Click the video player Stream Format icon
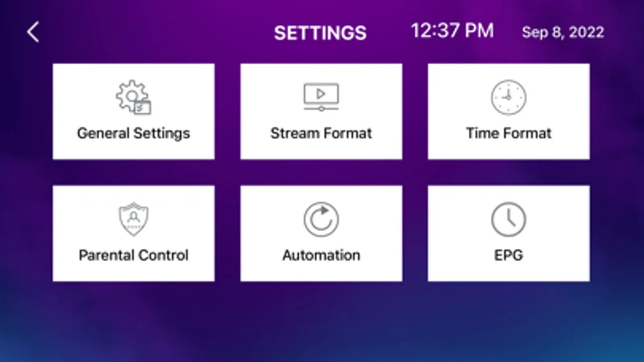Viewport: 644px width, 362px height. click(x=321, y=97)
